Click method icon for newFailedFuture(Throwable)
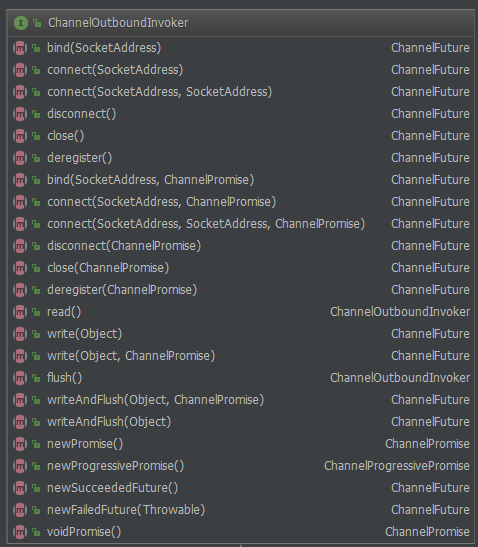478x547 pixels. 20,510
